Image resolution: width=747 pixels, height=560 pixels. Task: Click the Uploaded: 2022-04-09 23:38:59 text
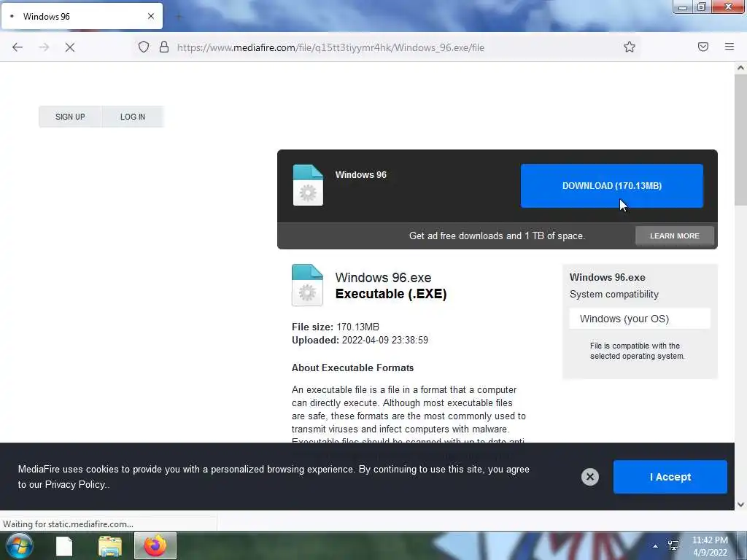pyautogui.click(x=360, y=341)
